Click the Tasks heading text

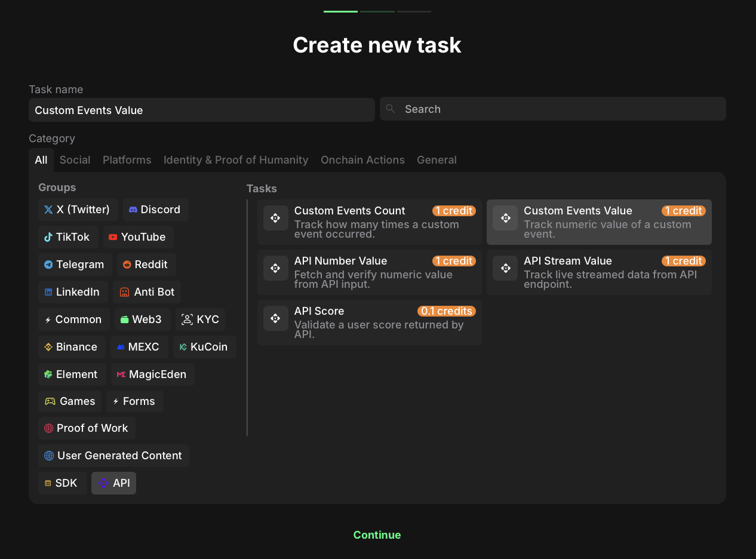tap(262, 189)
